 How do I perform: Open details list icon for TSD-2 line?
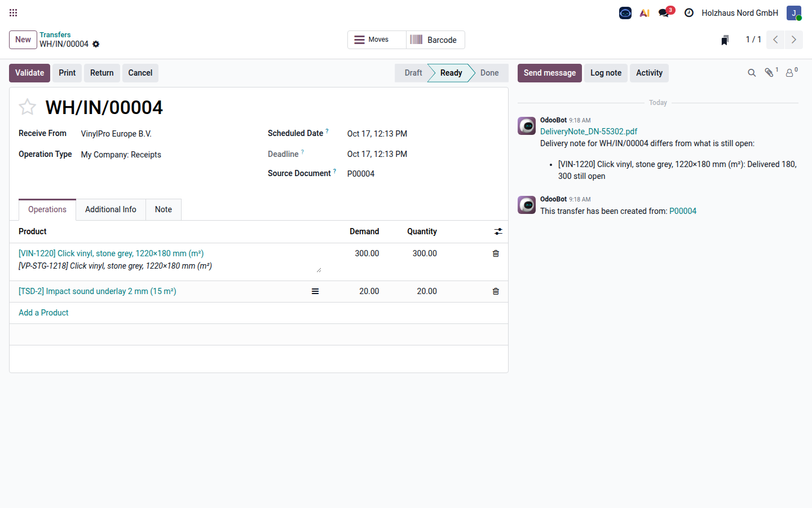(315, 291)
